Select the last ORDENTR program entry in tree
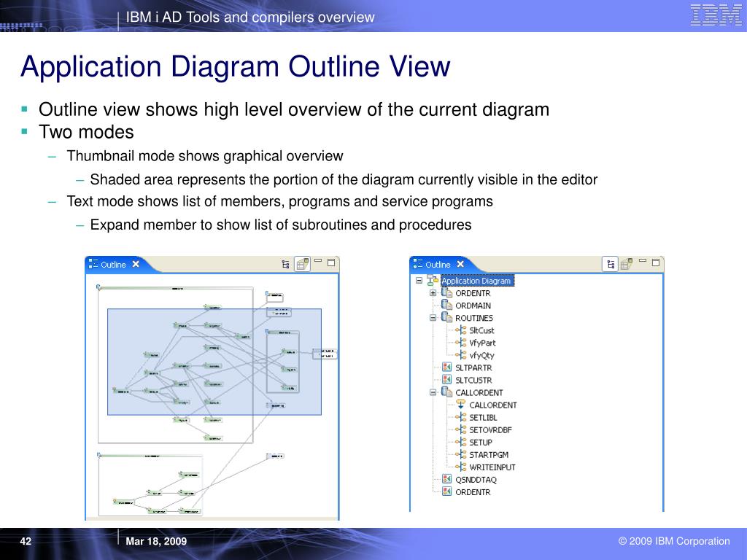747x560 pixels. [473, 492]
